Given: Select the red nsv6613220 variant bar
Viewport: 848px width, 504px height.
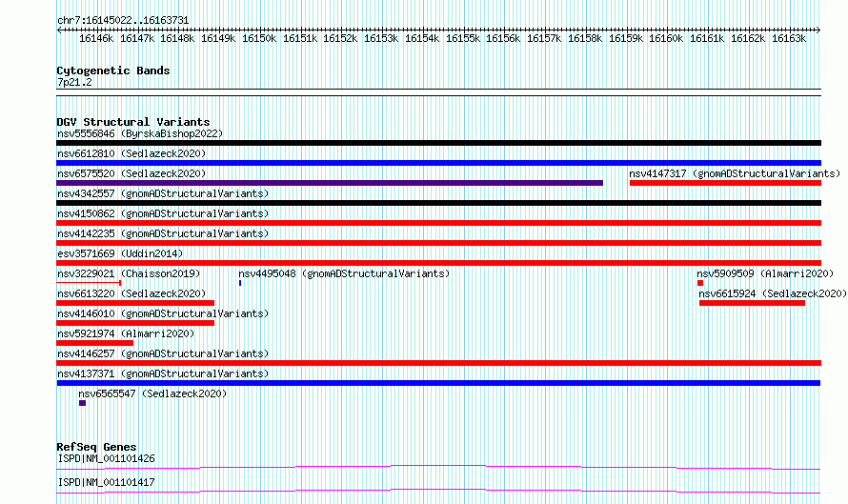Looking at the screenshot, I should coord(135,303).
